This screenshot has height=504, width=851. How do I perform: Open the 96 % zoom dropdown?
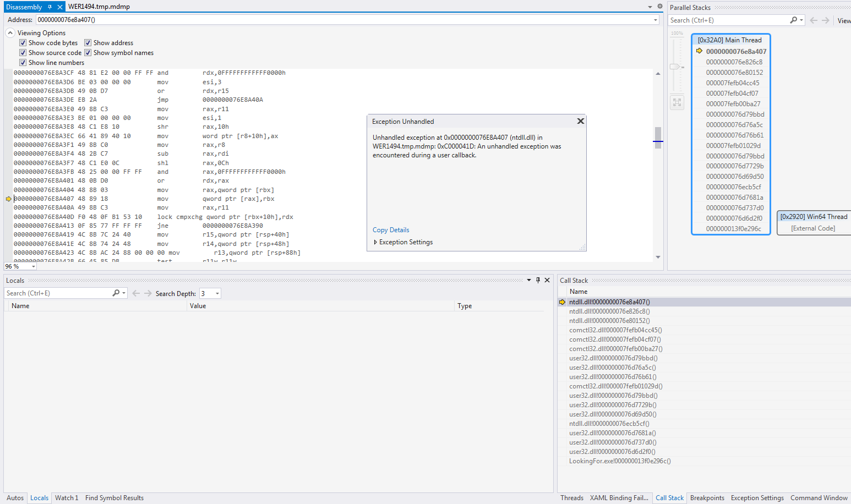tap(34, 266)
